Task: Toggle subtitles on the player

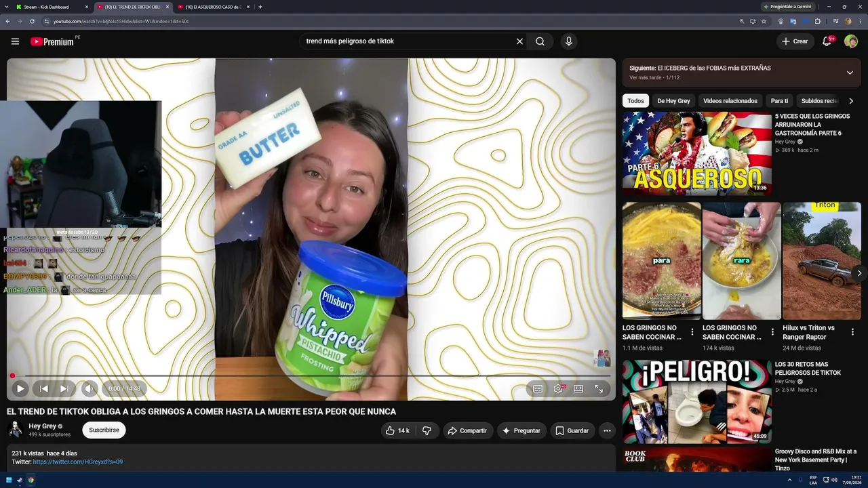Action: tap(538, 388)
